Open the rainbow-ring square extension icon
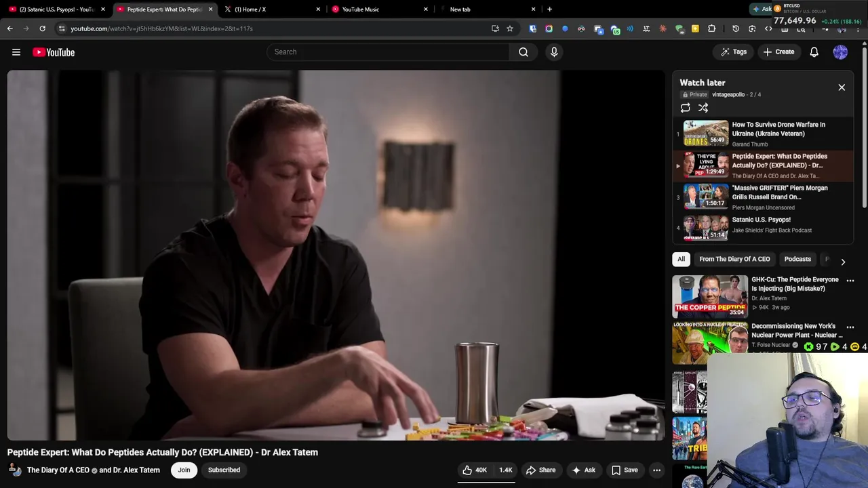 [x=549, y=28]
